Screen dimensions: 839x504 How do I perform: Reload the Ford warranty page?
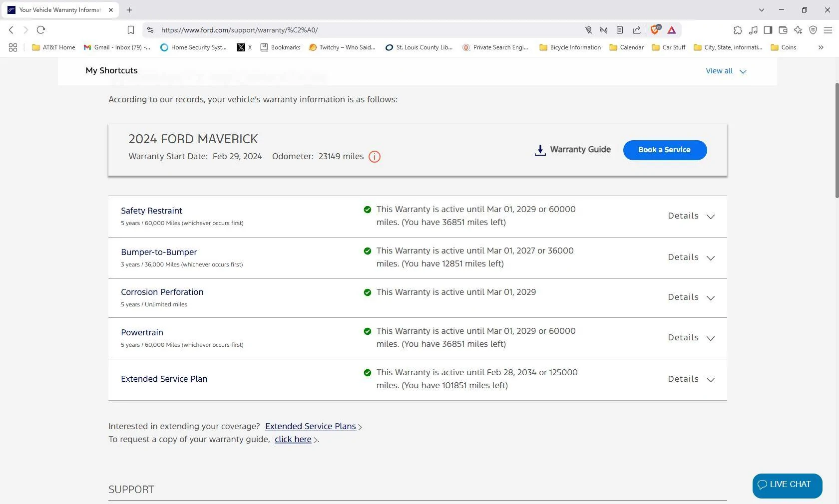[x=41, y=30]
